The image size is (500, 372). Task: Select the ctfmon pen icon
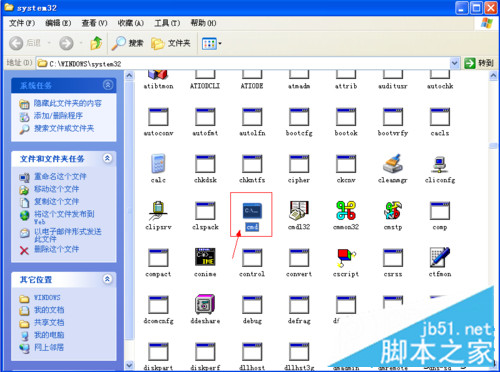[x=440, y=257]
